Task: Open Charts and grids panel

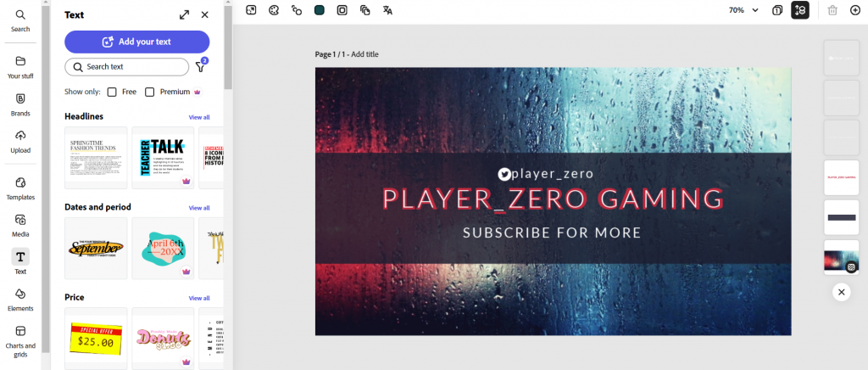Action: coord(20,340)
